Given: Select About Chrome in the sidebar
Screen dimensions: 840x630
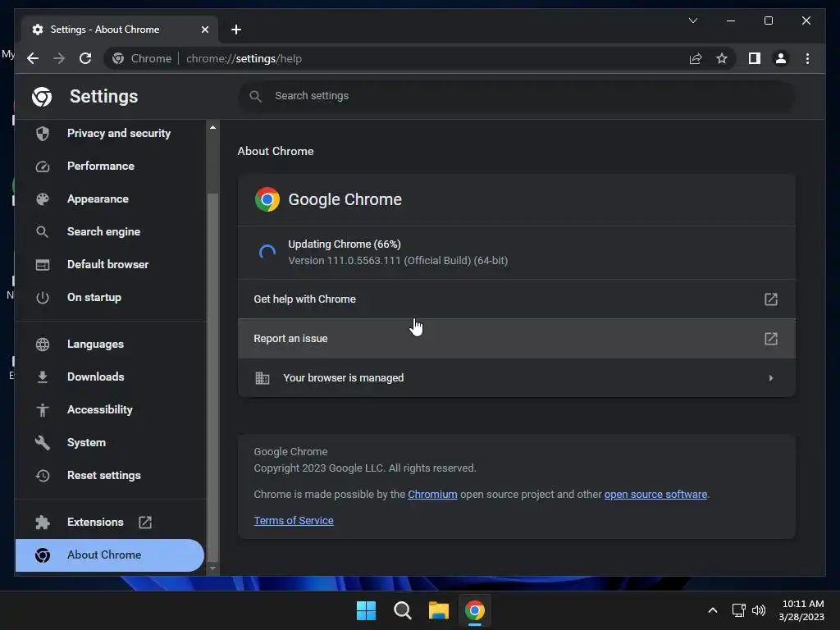Looking at the screenshot, I should pyautogui.click(x=110, y=555).
